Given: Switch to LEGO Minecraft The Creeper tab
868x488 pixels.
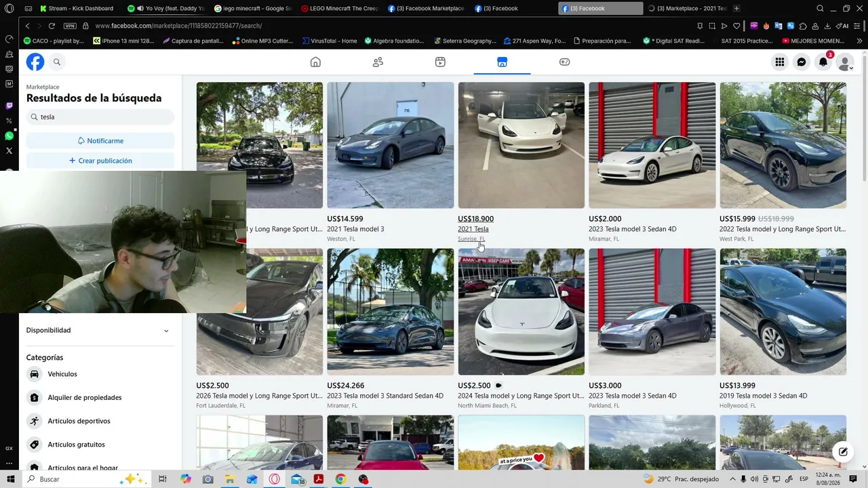Looking at the screenshot, I should (339, 8).
